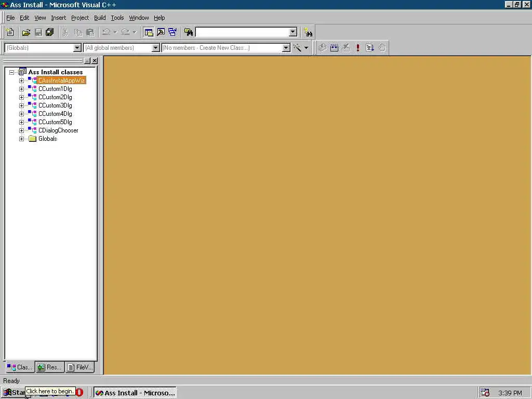Open the Tools menu

pos(117,18)
